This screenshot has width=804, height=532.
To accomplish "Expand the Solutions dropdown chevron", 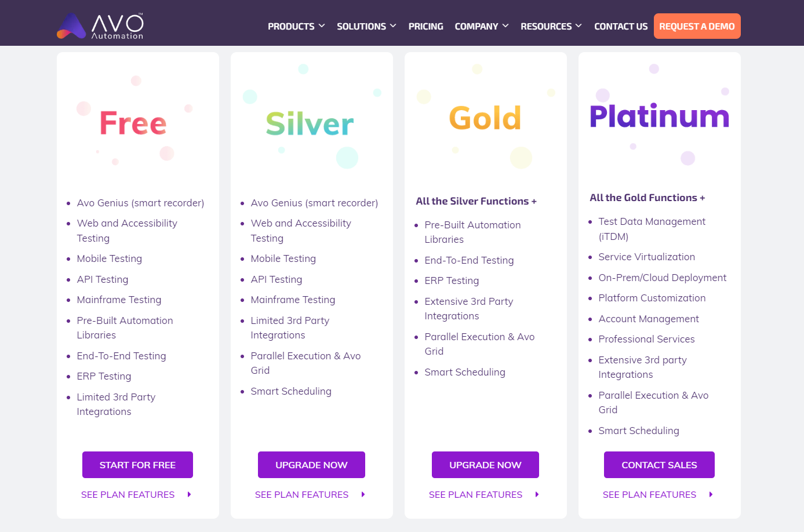I will point(393,26).
